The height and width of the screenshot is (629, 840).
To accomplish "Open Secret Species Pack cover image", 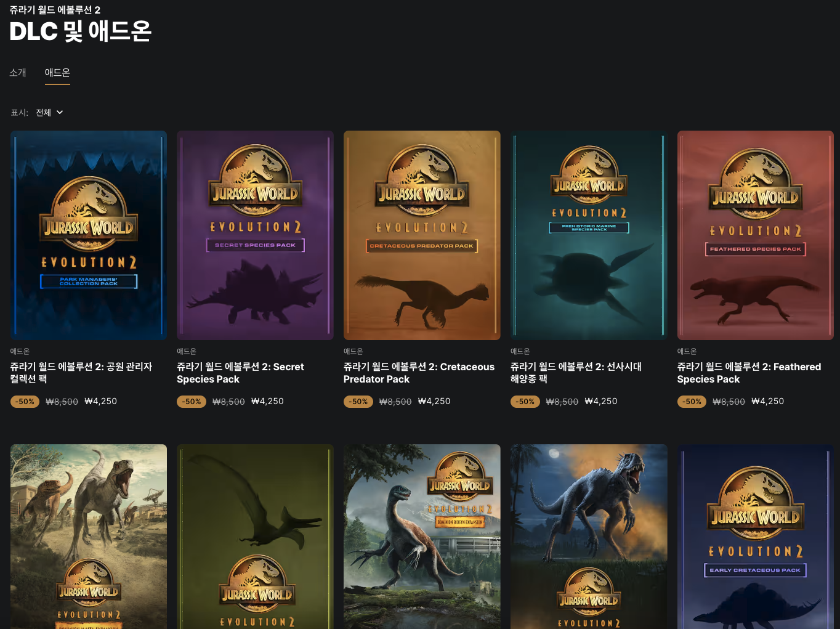I will coord(255,235).
